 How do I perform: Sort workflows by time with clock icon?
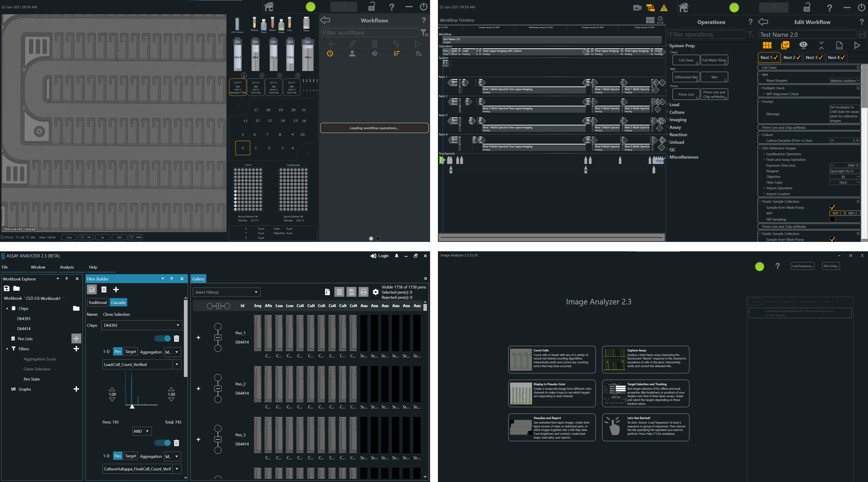pos(330,54)
